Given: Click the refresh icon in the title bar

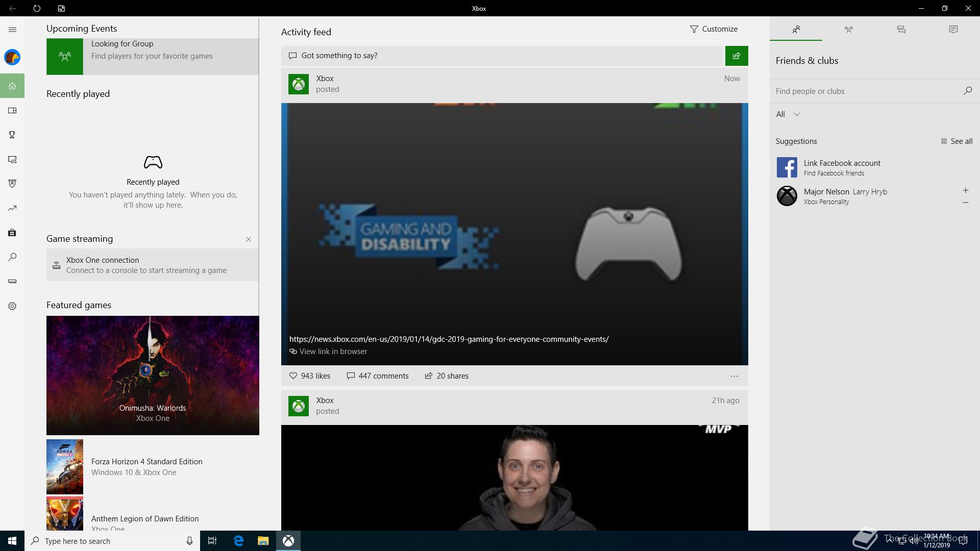Looking at the screenshot, I should (37, 8).
